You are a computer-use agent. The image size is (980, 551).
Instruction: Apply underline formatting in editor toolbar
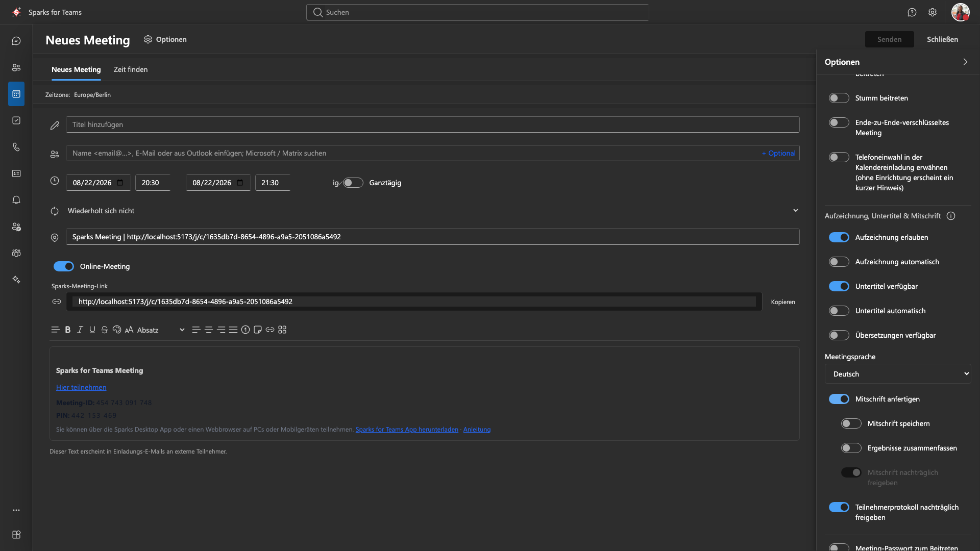[x=92, y=330]
